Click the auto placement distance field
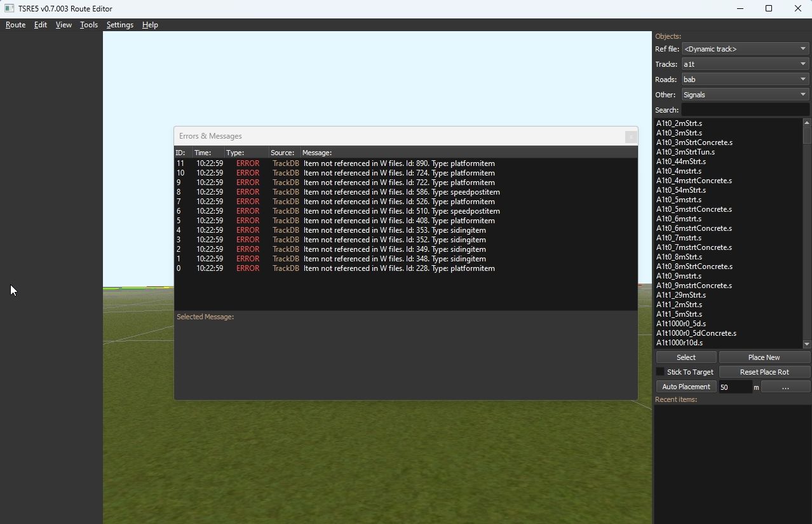The image size is (812, 524). tap(734, 387)
